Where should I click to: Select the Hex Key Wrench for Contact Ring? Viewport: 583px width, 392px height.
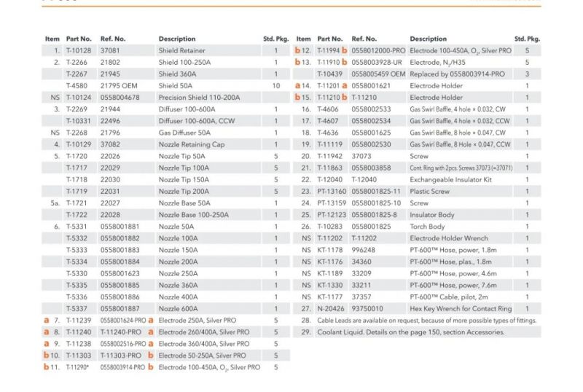coord(461,309)
